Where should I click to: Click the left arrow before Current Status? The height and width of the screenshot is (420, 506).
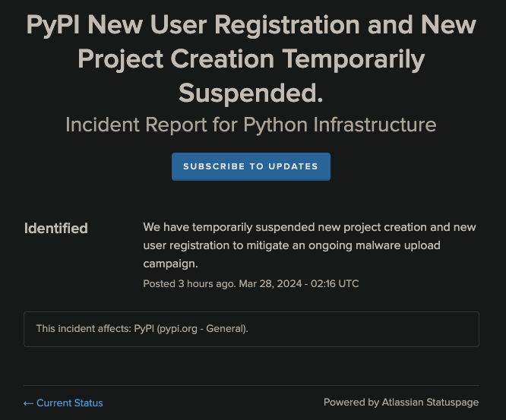click(29, 403)
